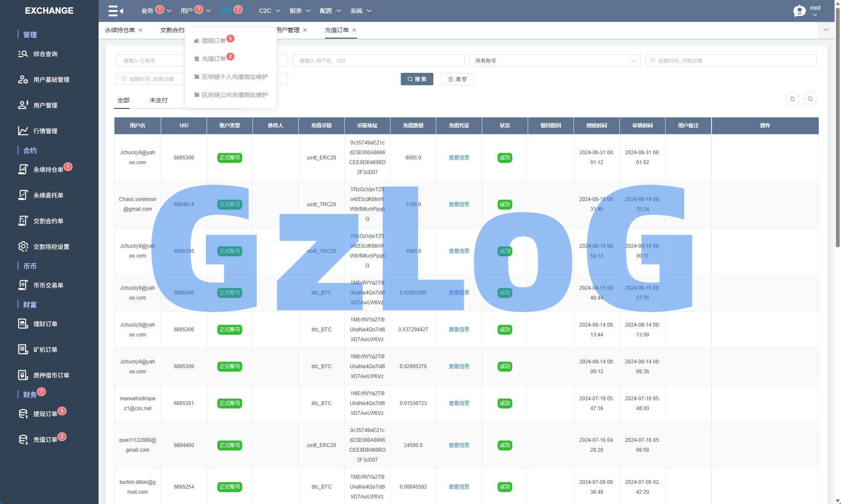
Task: Click the 清空 clear button
Action: click(x=457, y=79)
